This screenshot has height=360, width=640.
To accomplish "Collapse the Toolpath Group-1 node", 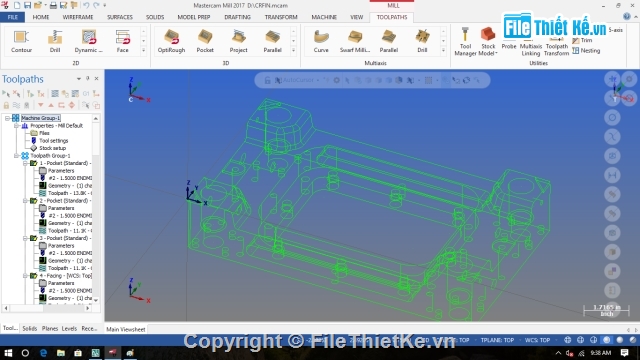I will coord(16,156).
